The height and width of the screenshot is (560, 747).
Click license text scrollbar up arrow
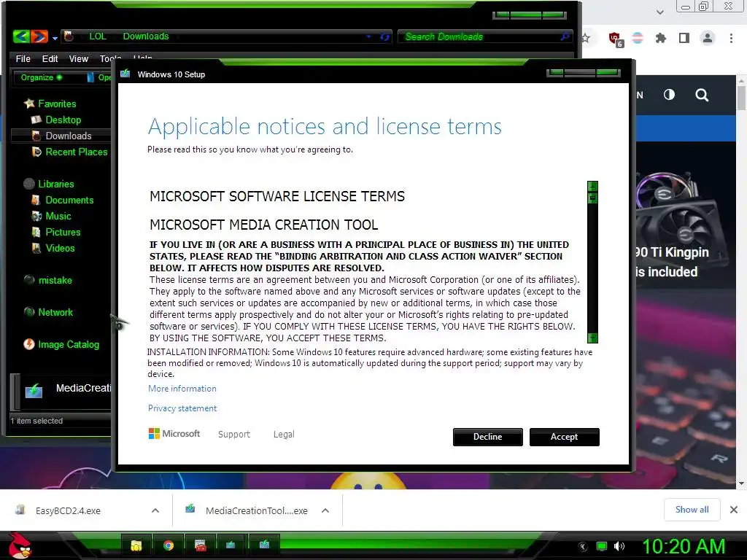(592, 186)
